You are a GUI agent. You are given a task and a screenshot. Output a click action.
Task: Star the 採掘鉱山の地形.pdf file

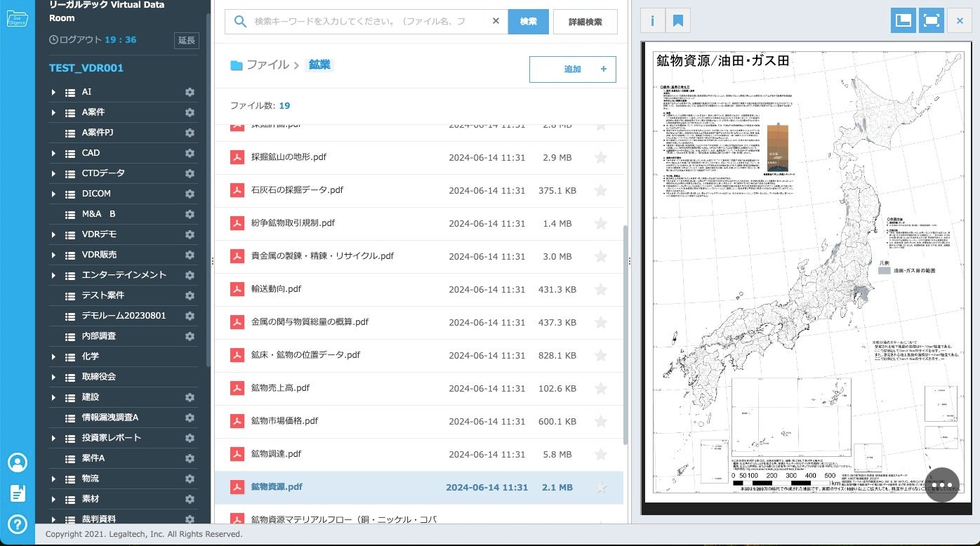[601, 158]
